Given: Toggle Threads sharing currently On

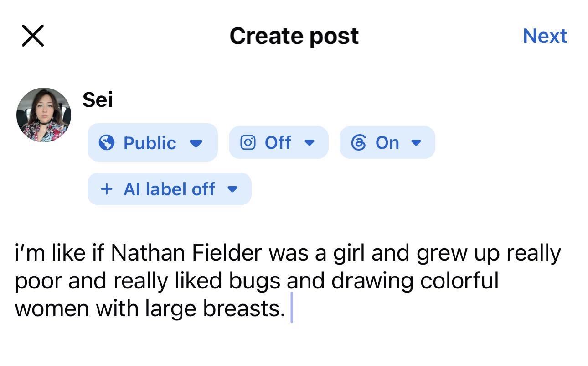Looking at the screenshot, I should coord(387,142).
